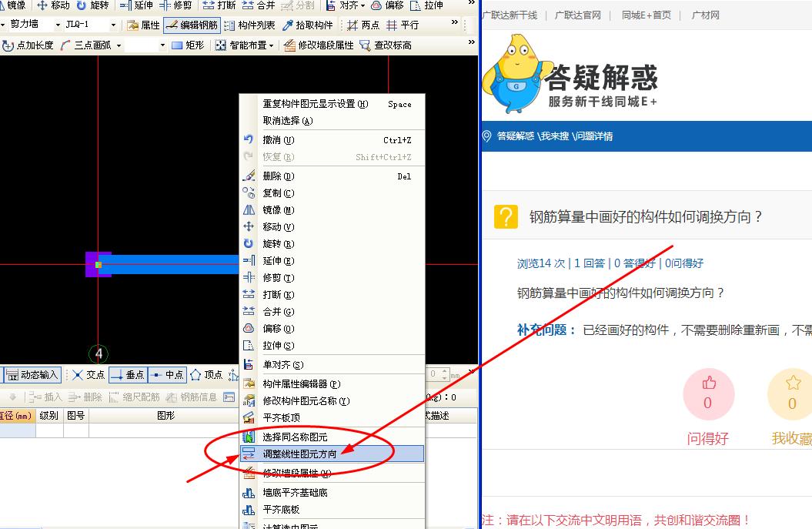This screenshot has width=812, height=529.
Task: Choose 选择同名称图元 in the context menu
Action: click(x=332, y=437)
